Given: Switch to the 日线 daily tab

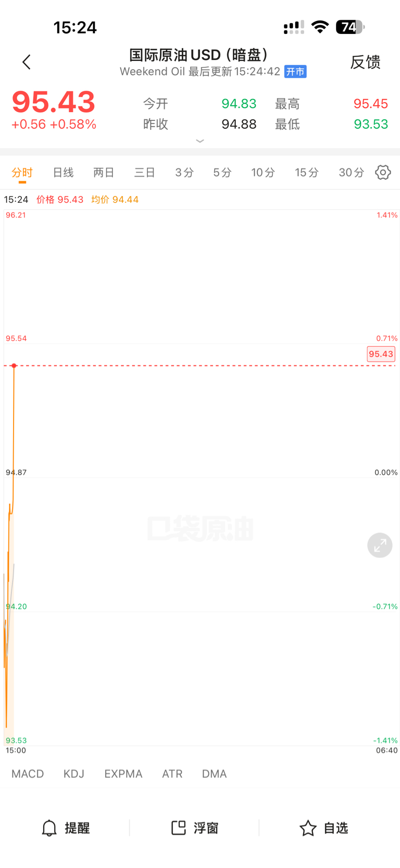Looking at the screenshot, I should click(63, 173).
